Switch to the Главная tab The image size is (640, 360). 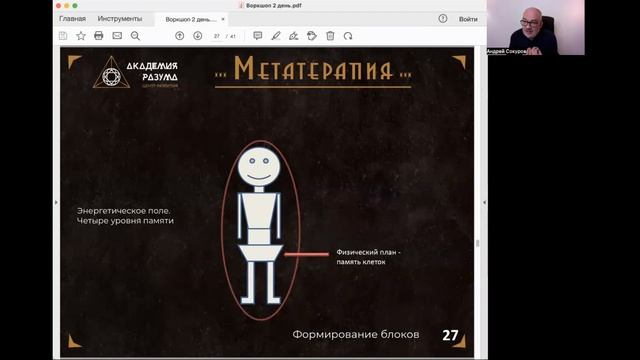click(x=72, y=19)
